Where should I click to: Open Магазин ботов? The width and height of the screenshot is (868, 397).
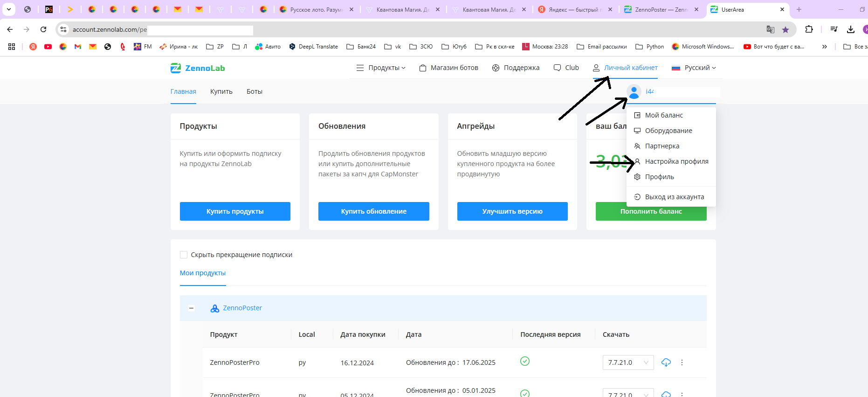[449, 68]
